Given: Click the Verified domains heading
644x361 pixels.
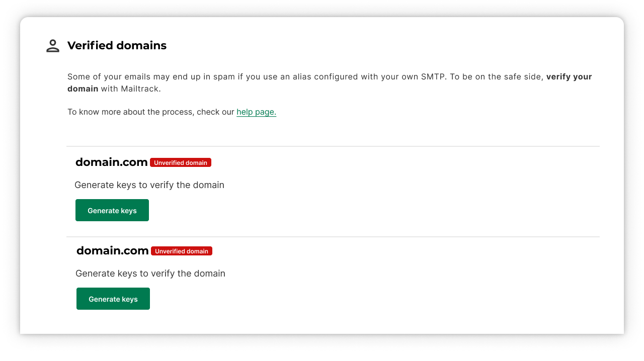Looking at the screenshot, I should [x=117, y=45].
